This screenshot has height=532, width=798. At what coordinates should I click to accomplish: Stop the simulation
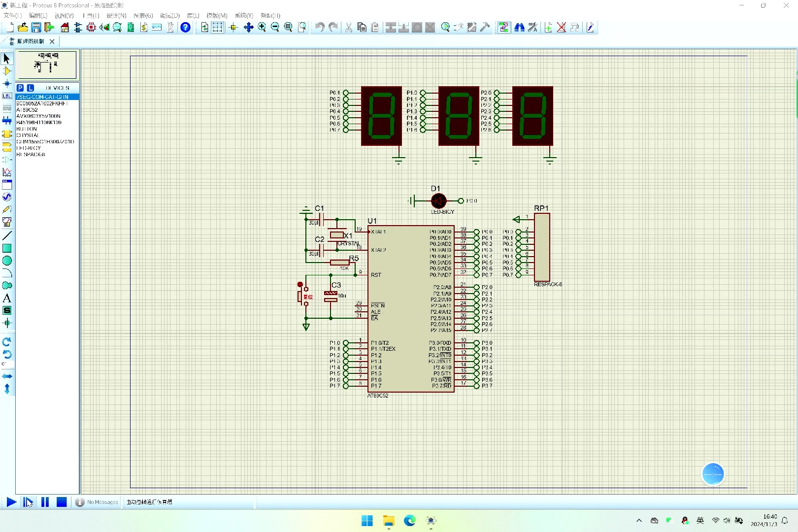coord(62,502)
